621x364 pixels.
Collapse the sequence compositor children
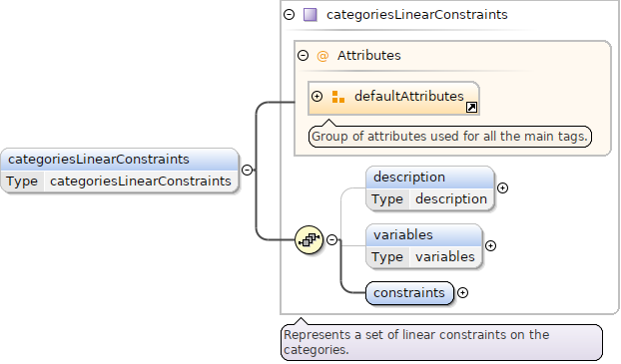pos(331,239)
